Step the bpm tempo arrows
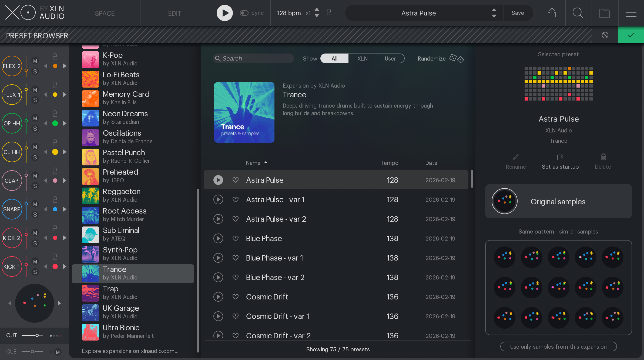The image size is (644, 360). 317,13
